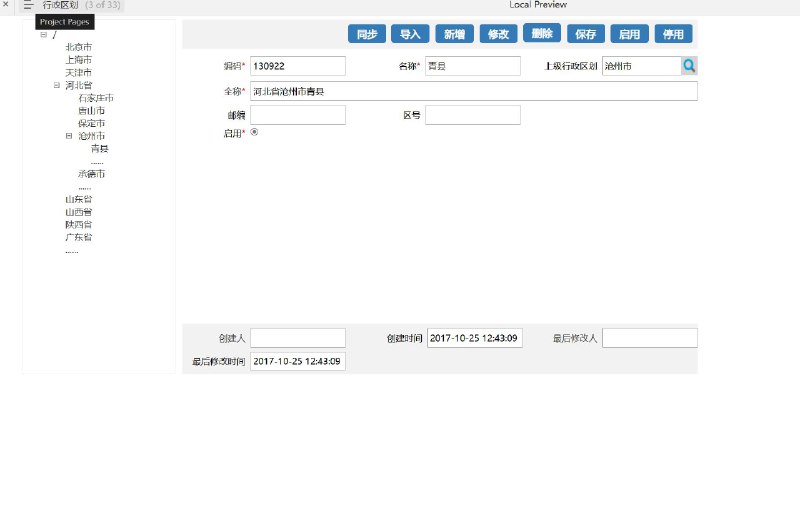Select 山西省 in the tree
The height and width of the screenshot is (526, 800).
[79, 212]
